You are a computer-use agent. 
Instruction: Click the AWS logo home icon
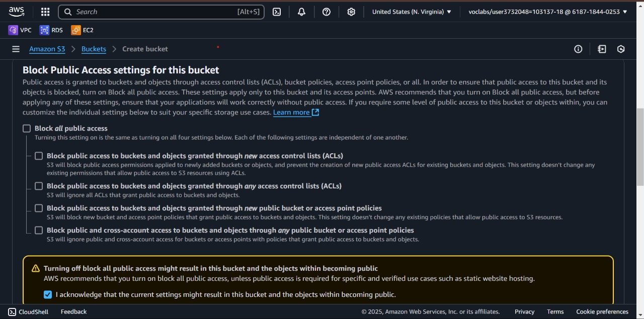17,12
